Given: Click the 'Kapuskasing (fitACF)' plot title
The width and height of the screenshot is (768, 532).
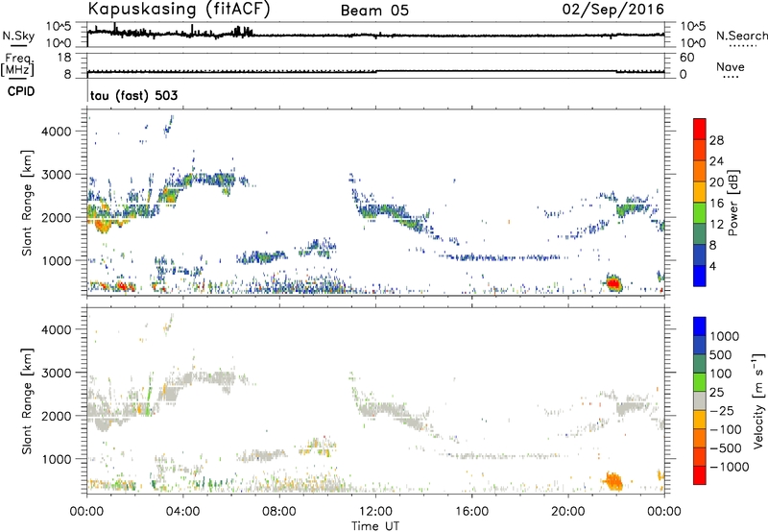Looking at the screenshot, I should 179,9.
